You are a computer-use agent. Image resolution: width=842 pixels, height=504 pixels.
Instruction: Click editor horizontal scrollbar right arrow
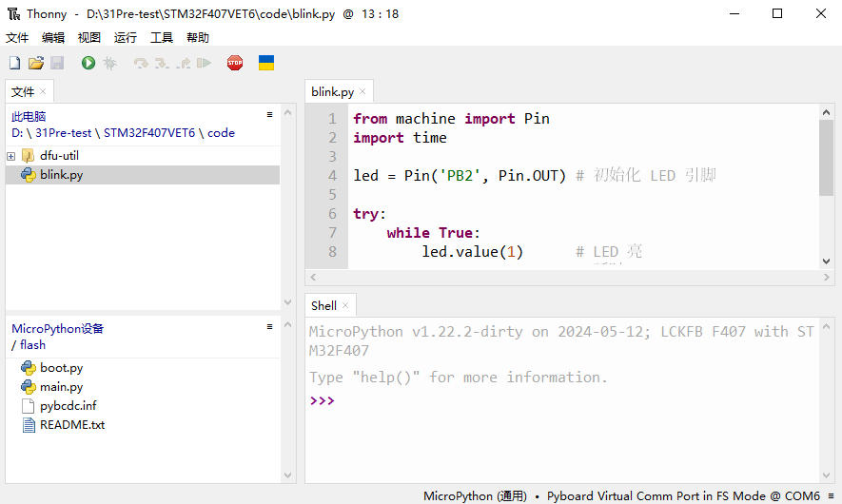click(x=827, y=278)
